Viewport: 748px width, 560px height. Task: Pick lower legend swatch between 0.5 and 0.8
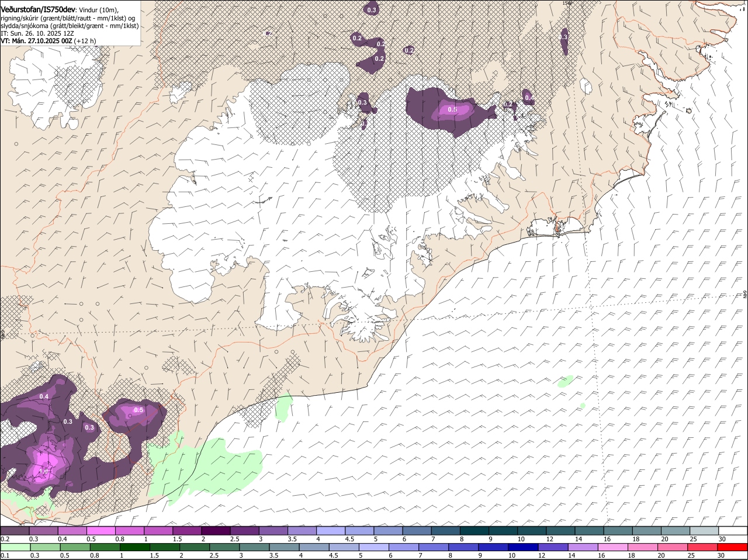tap(75, 547)
